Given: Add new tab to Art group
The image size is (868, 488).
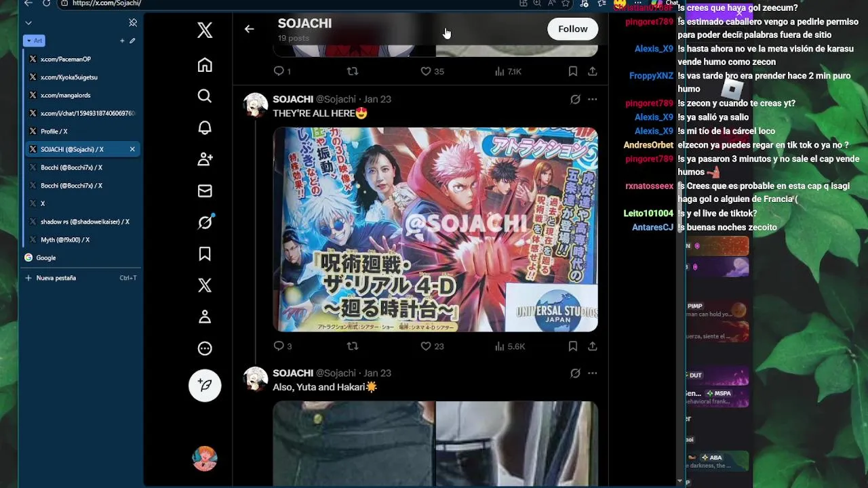Looking at the screenshot, I should pos(122,41).
